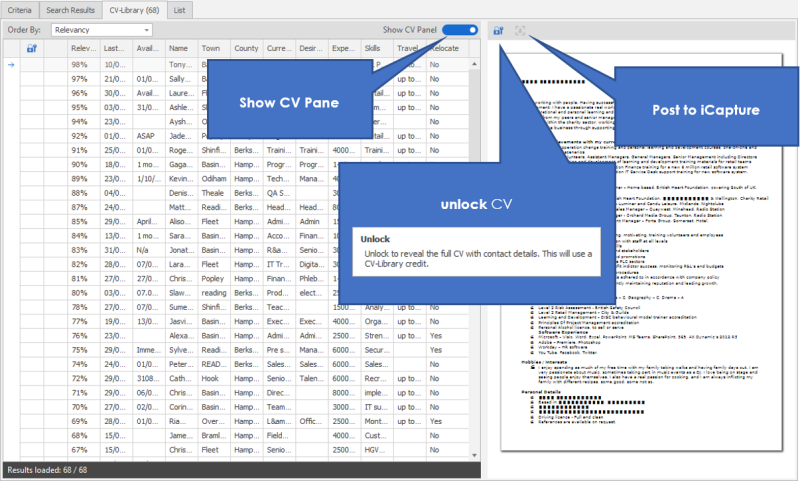Click the Unlock CV icon above the CV preview
Image resolution: width=800 pixels, height=481 pixels.
coord(498,31)
